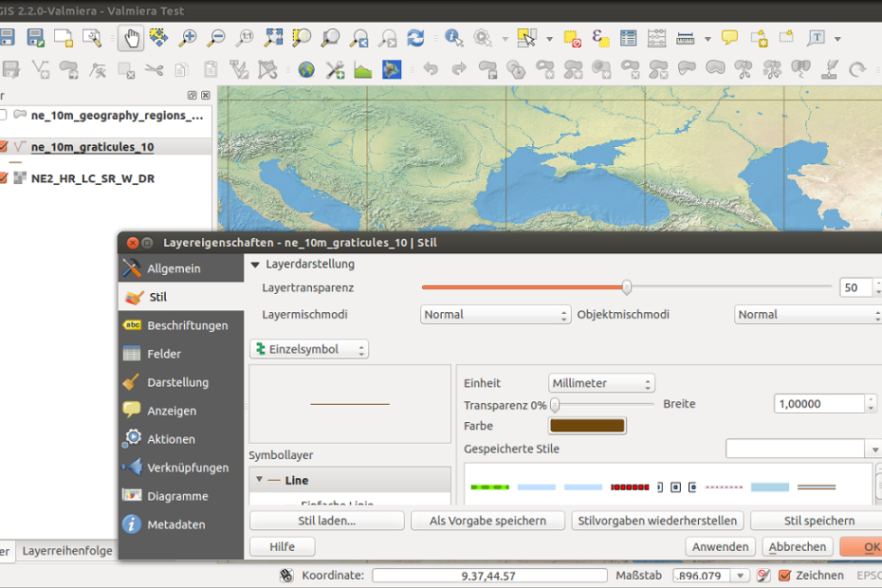Select the Measure Line tool

click(684, 38)
